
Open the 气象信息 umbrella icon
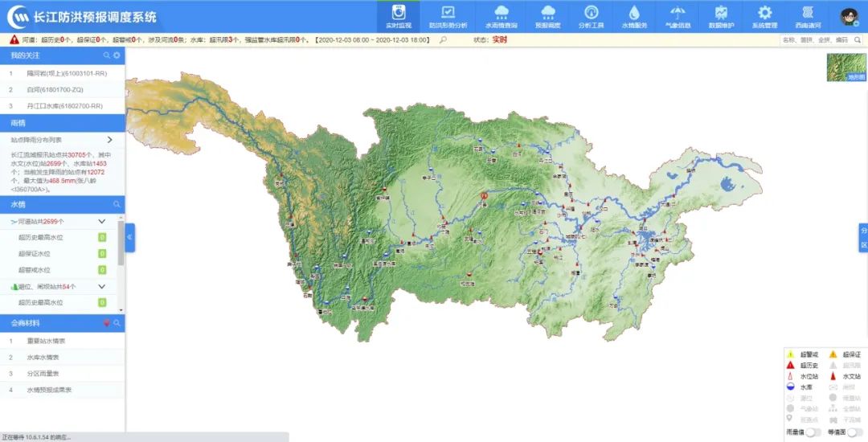(x=678, y=13)
